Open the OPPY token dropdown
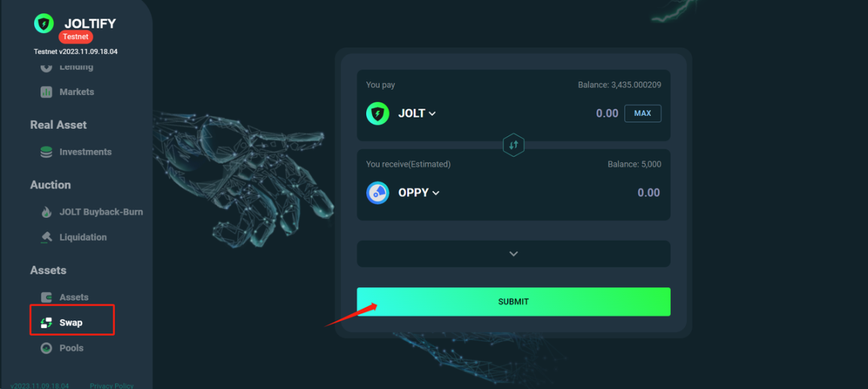The height and width of the screenshot is (389, 868). point(418,193)
